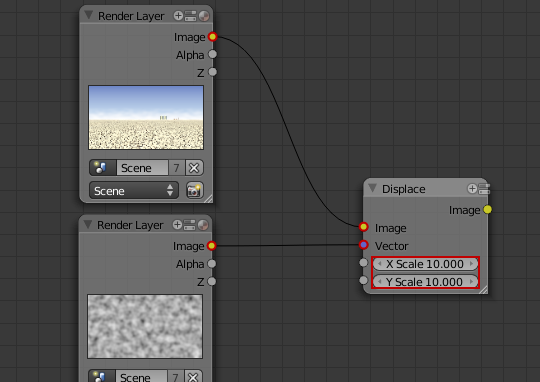Increase Y Scale with its right arrow

[471, 282]
